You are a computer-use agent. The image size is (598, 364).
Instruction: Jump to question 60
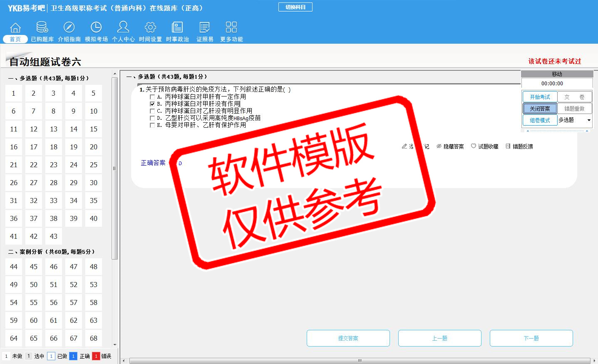(34, 320)
